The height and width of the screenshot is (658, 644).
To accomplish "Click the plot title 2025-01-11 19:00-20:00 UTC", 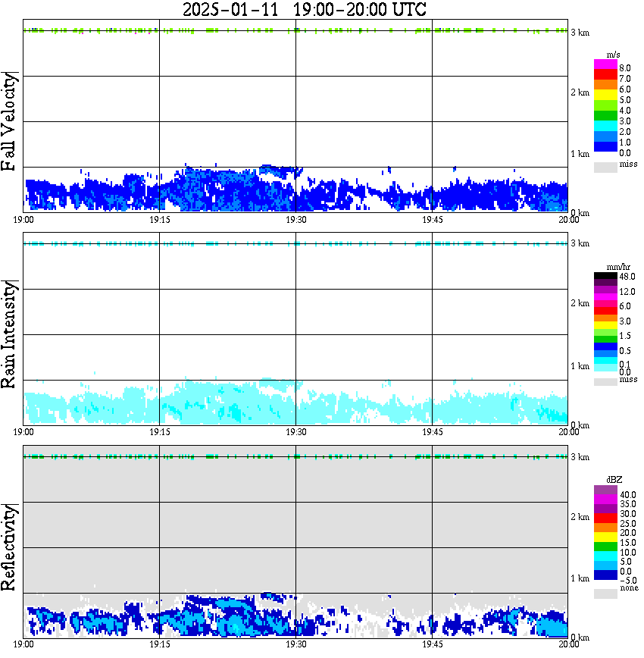I will 304,9.
